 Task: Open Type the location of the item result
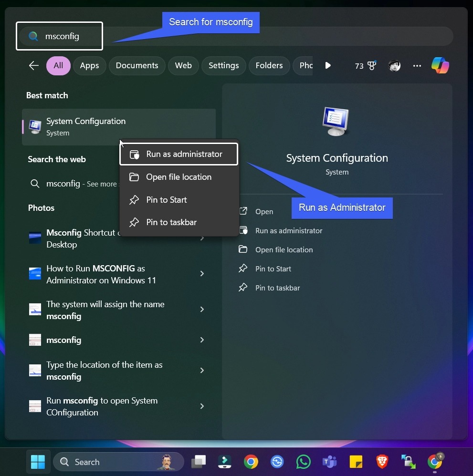119,371
